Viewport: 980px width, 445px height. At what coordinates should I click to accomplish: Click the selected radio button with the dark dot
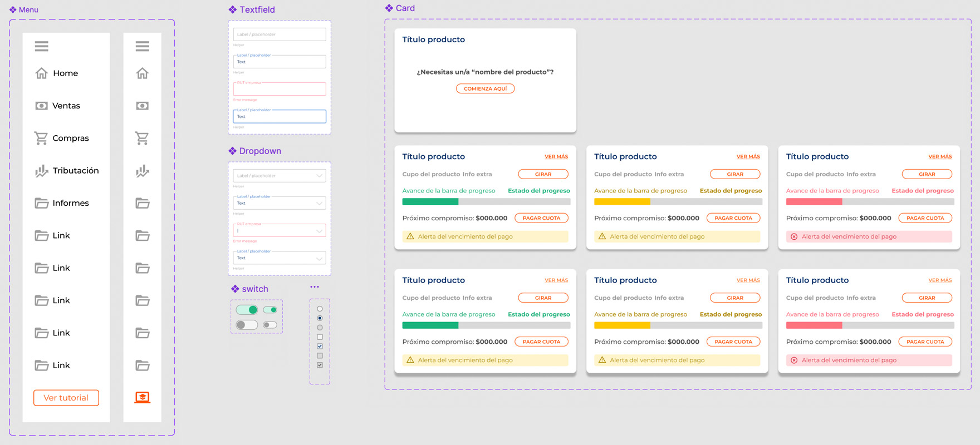click(x=320, y=318)
